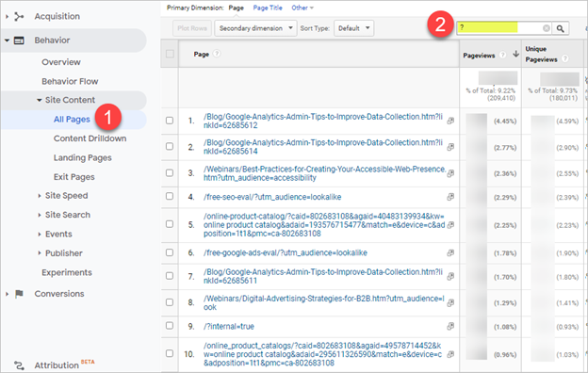Open the /free-seo-eval/ page link
The height and width of the screenshot is (373, 588).
(272, 197)
